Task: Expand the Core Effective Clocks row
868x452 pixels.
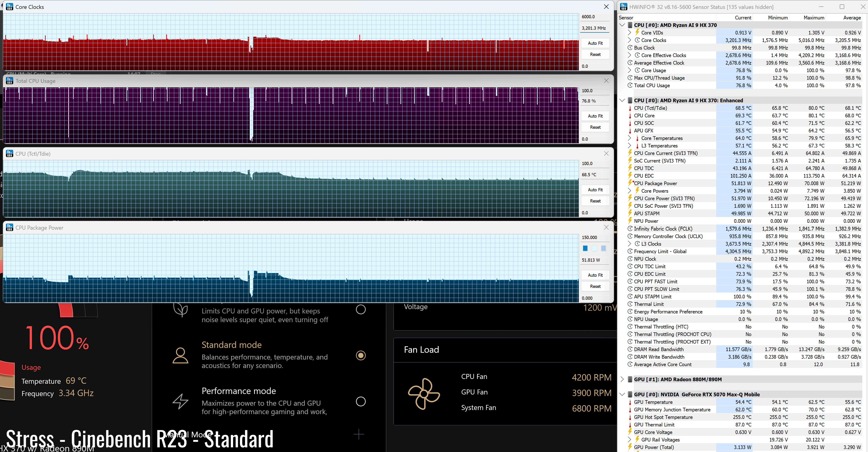Action: pyautogui.click(x=629, y=55)
